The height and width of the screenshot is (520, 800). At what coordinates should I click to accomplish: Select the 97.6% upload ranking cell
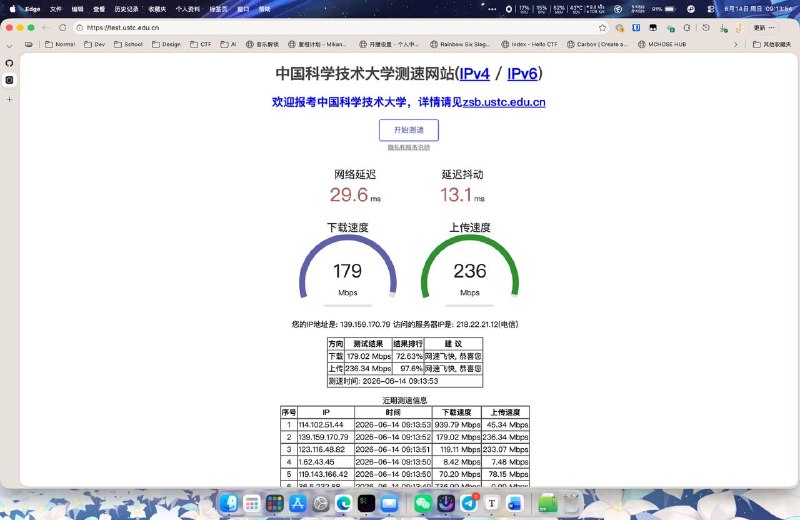click(408, 368)
